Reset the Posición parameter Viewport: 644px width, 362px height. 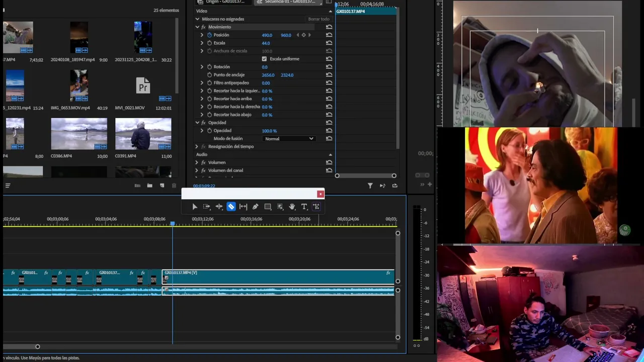click(329, 35)
